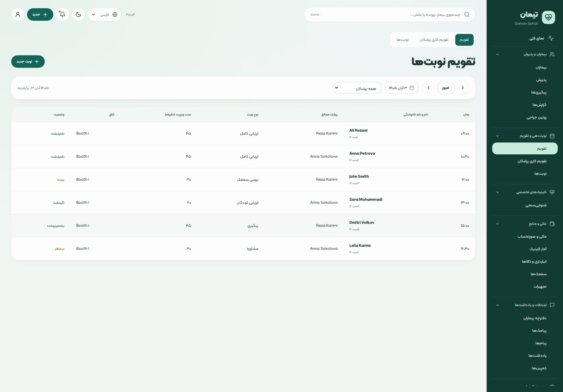The height and width of the screenshot is (392, 563).
Task: Open the date picker ۳ آبان ۱۴۰۵
Action: coord(402,88)
